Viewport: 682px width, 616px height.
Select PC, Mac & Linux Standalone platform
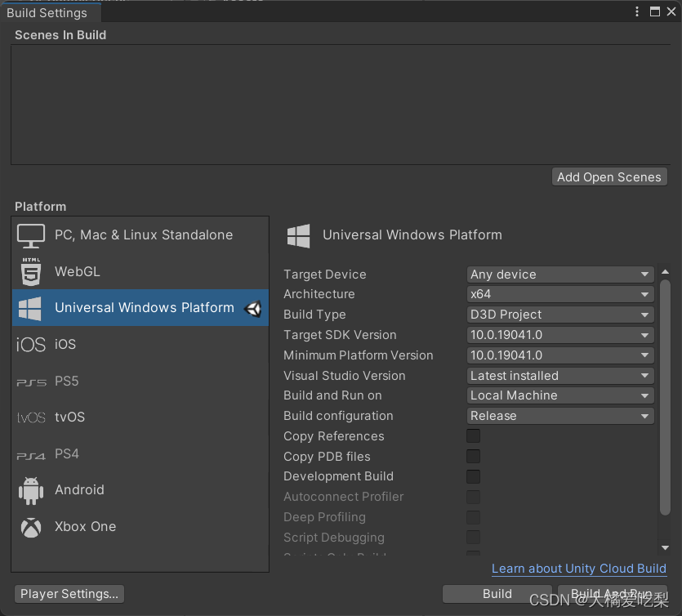click(x=140, y=235)
